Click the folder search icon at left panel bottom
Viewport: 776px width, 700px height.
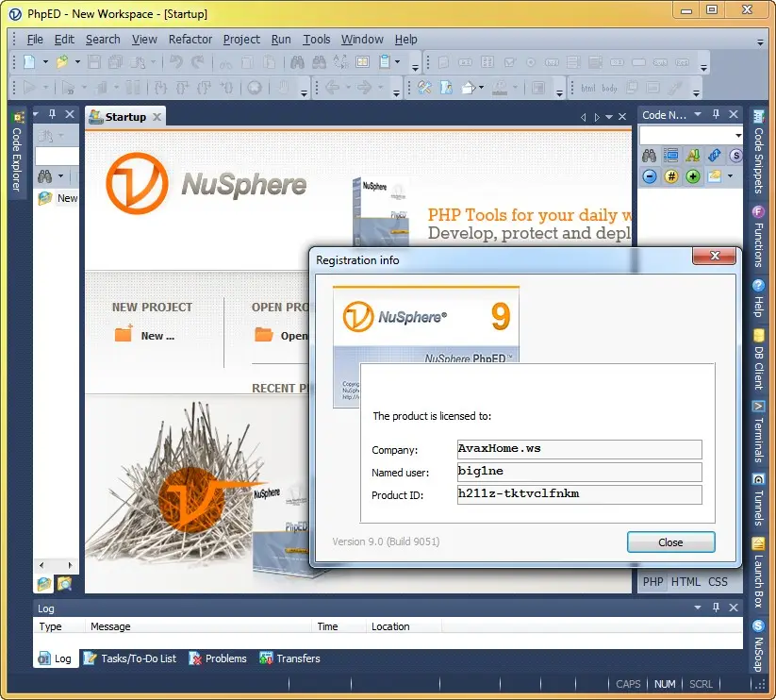pos(64,584)
